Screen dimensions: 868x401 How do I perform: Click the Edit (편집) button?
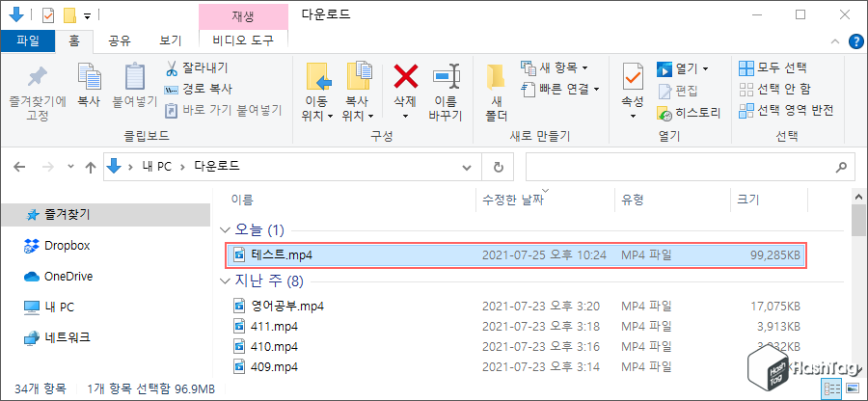[x=678, y=91]
